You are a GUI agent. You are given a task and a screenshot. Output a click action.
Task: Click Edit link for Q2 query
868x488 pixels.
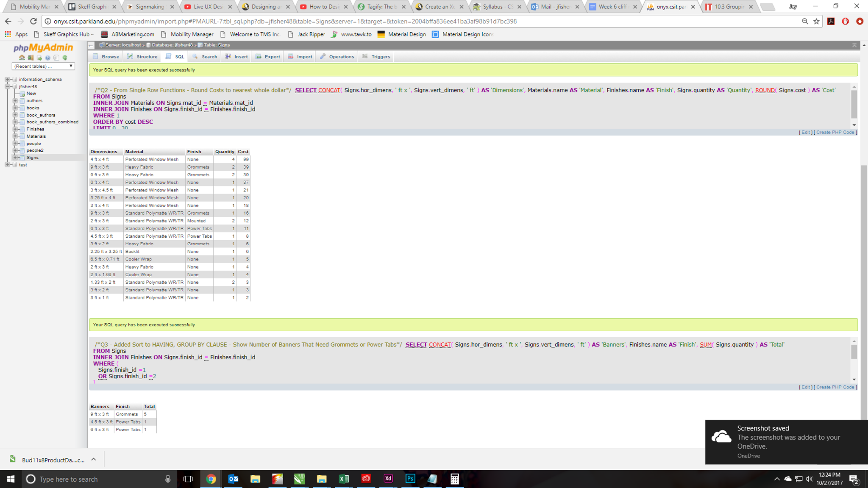pyautogui.click(x=805, y=132)
